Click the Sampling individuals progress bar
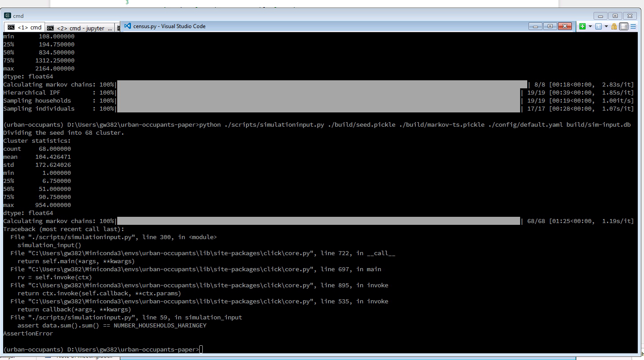Screen dimensions: 644x360 point(318,109)
